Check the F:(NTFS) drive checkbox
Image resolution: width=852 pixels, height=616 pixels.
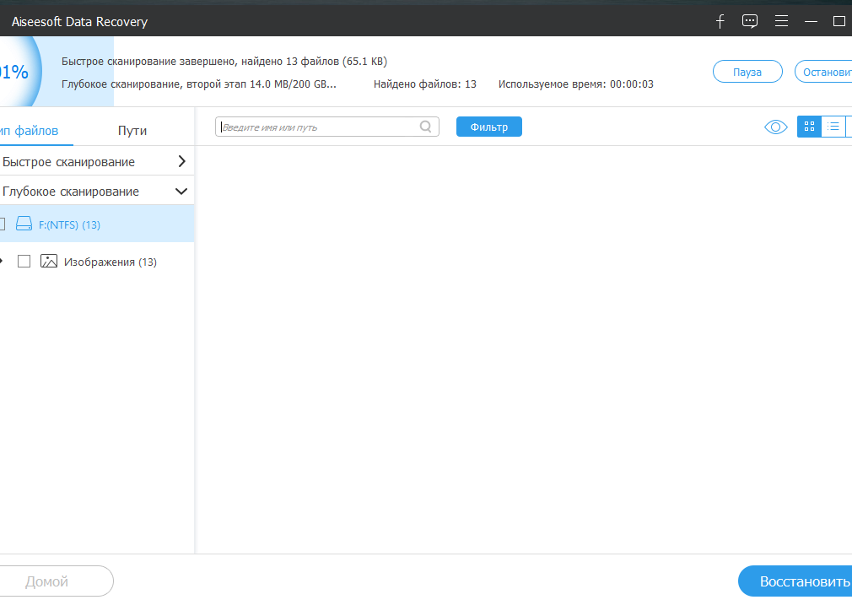[3, 224]
